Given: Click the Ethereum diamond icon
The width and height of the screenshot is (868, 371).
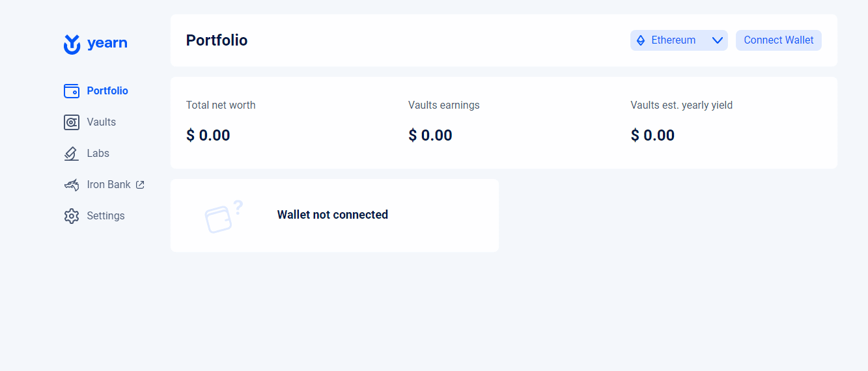Looking at the screenshot, I should point(641,40).
